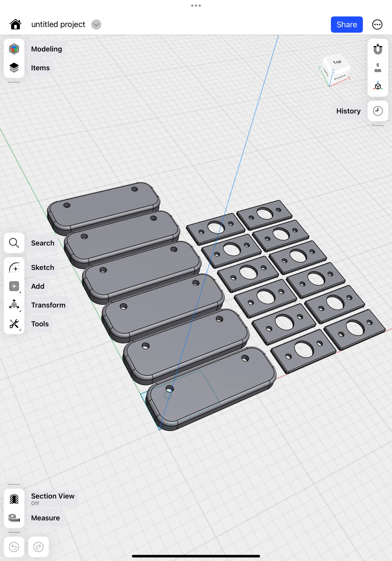Undo the last action
The image size is (392, 561).
[14, 547]
